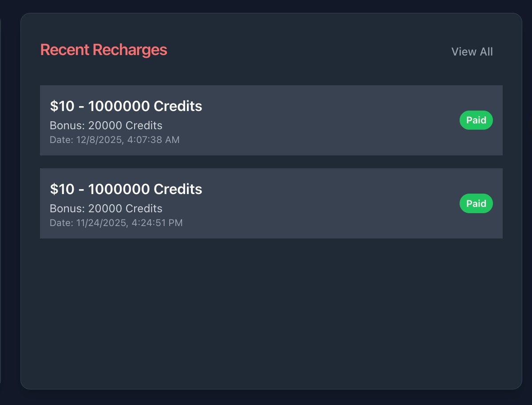The height and width of the screenshot is (405, 532).
Task: Click the bonus line of the 11/24/2025 recharge
Action: [106, 208]
